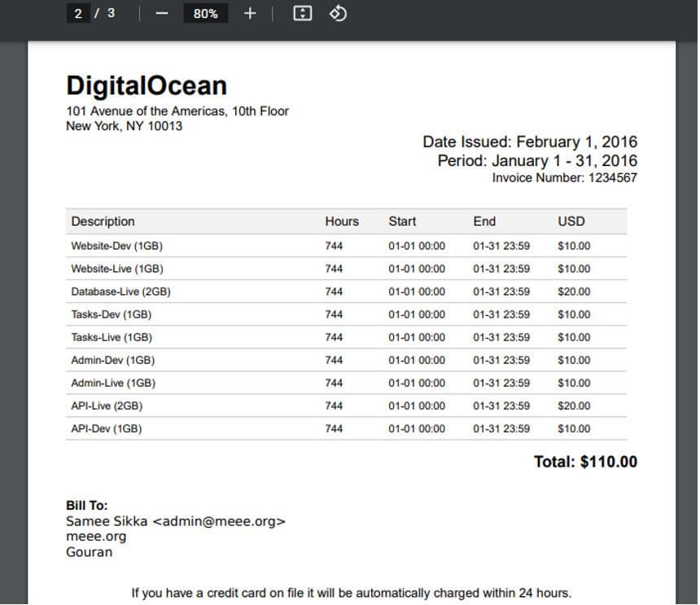Click the current page number field
This screenshot has height=605, width=700.
78,14
